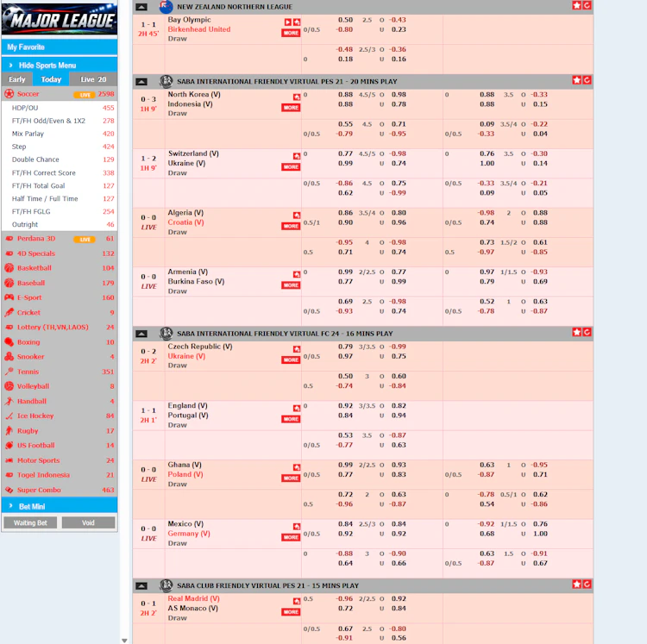The image size is (647, 644).
Task: Open the Void bets list
Action: pyautogui.click(x=88, y=522)
